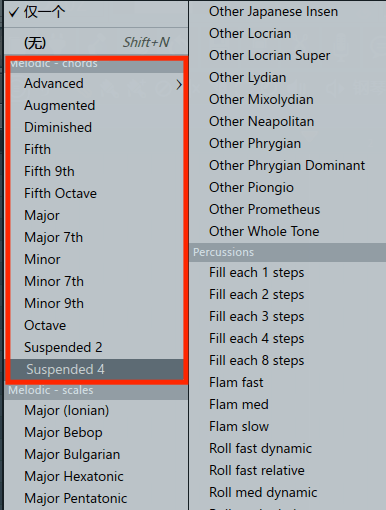
Task: Expand the Advanced chords submenu arrow
Action: point(179,84)
